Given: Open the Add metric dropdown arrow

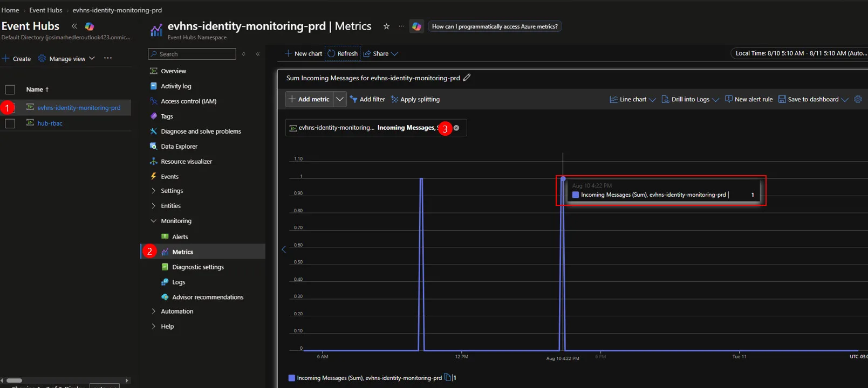Looking at the screenshot, I should click(x=340, y=99).
